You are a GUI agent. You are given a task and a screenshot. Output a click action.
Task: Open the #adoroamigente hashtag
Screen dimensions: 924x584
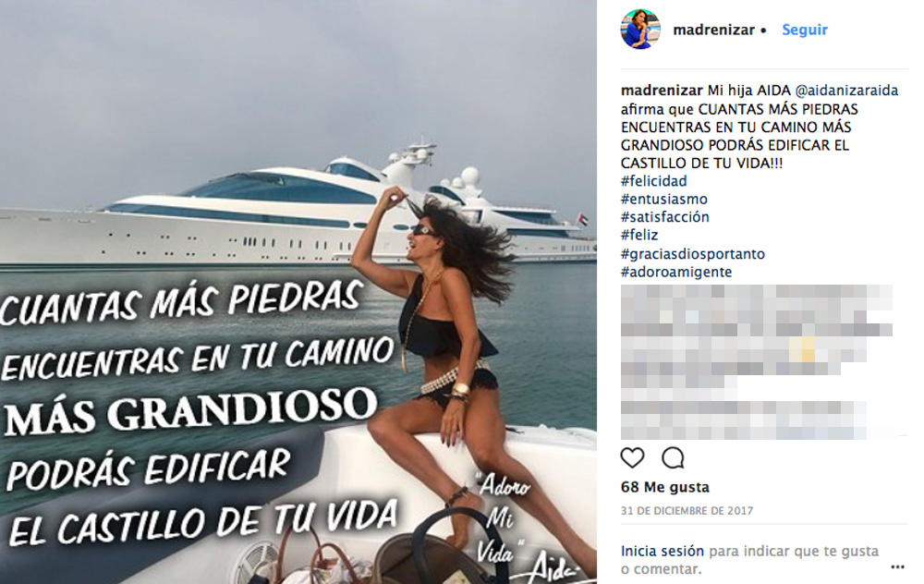point(676,273)
